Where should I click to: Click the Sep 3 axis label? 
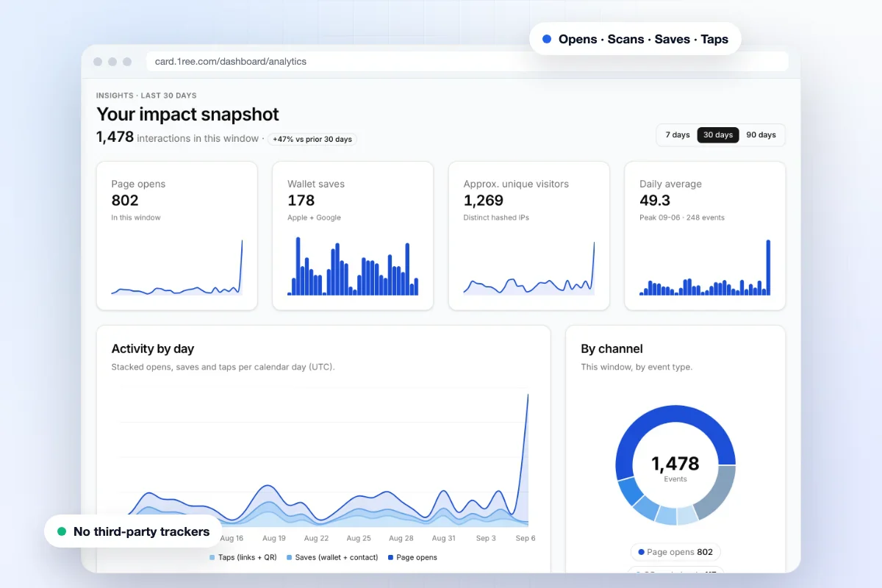486,538
